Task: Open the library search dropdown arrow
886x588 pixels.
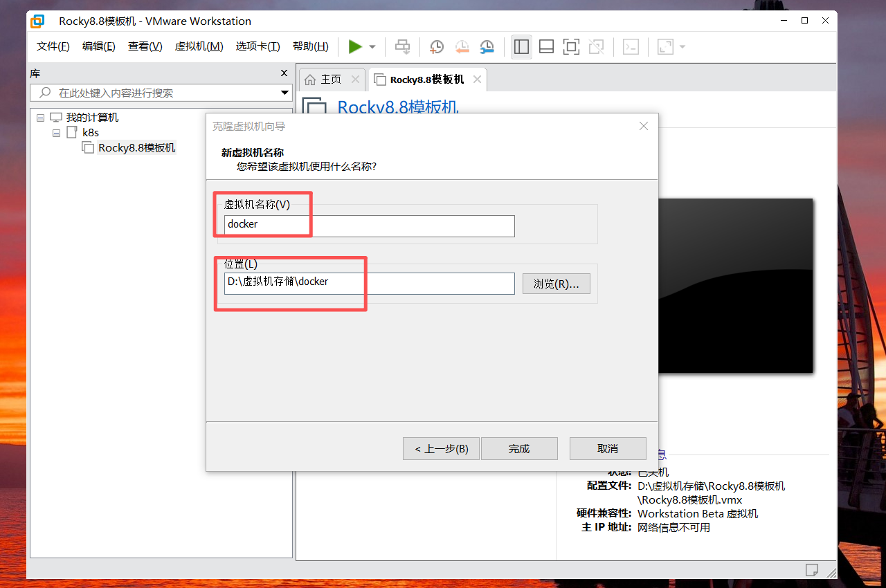Action: pos(285,93)
